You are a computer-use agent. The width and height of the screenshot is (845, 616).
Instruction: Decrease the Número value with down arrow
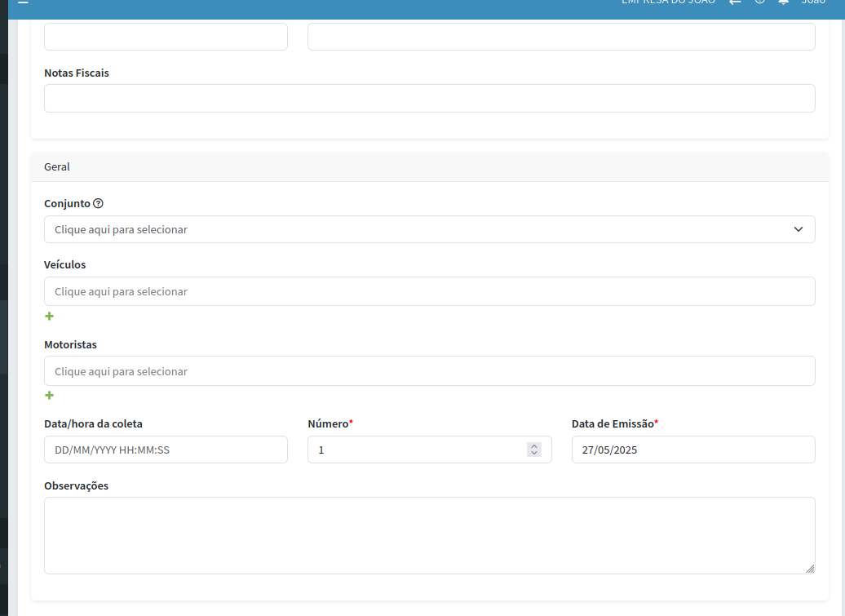[534, 453]
